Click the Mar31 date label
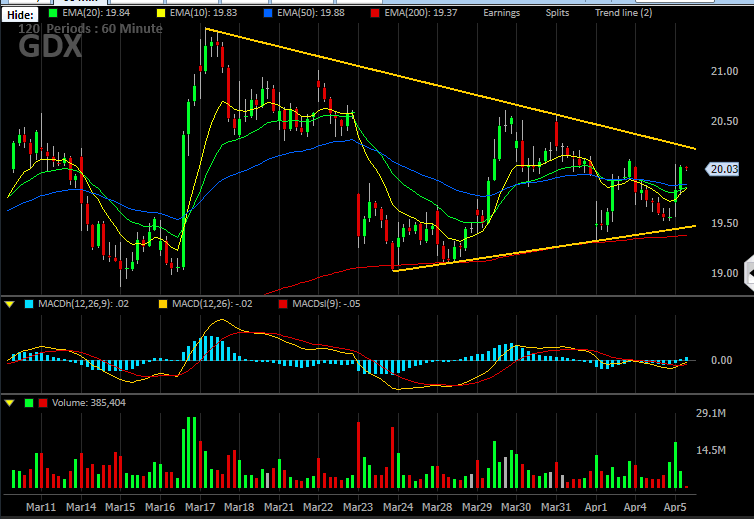 [x=556, y=507]
